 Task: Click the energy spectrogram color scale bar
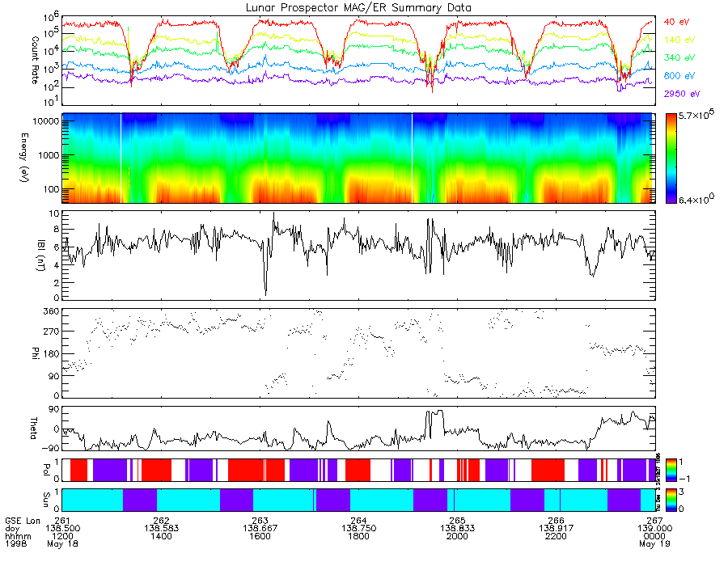pos(671,158)
